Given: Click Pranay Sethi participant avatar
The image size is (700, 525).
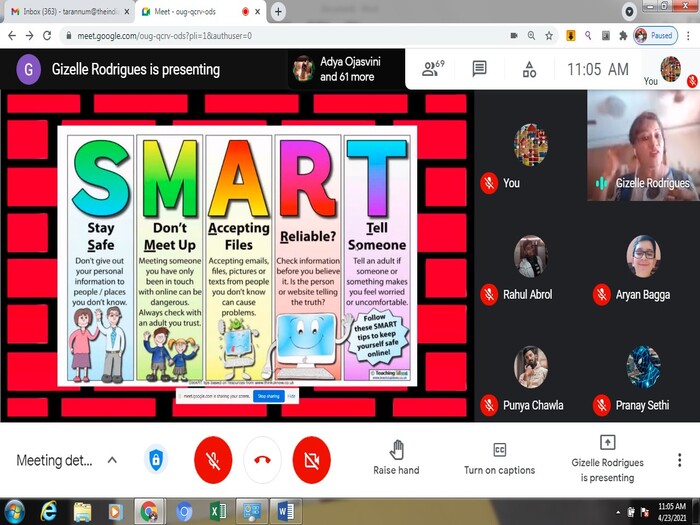Looking at the screenshot, I should coord(643,367).
